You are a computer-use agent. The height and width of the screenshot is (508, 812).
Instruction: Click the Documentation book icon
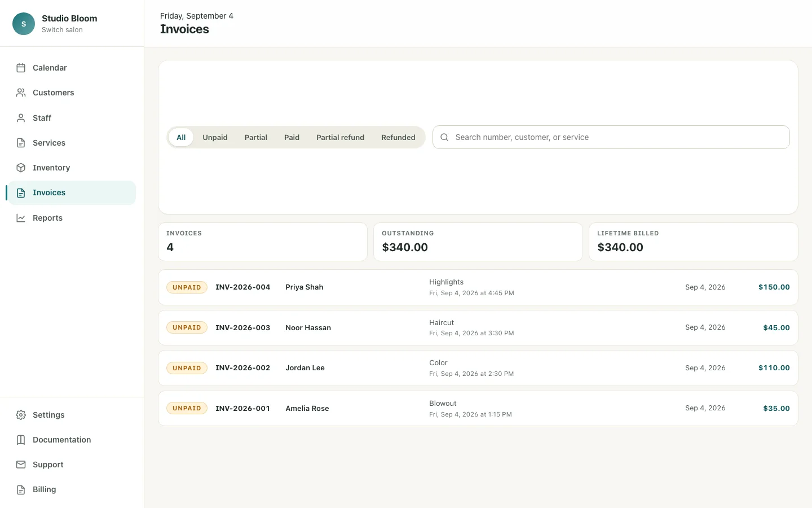(x=21, y=440)
